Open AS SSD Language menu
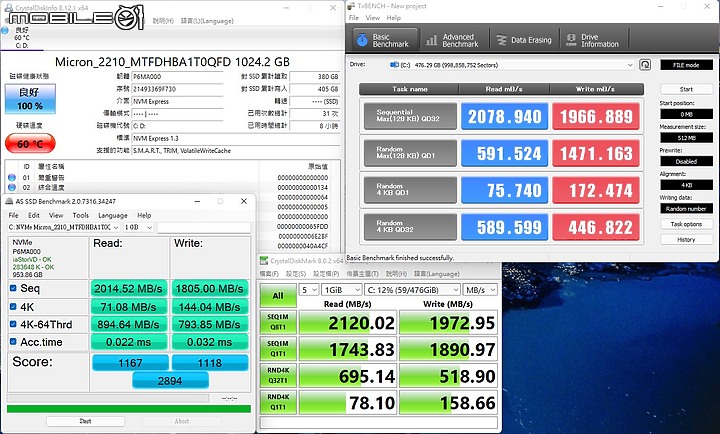The width and height of the screenshot is (720, 434). 112,215
